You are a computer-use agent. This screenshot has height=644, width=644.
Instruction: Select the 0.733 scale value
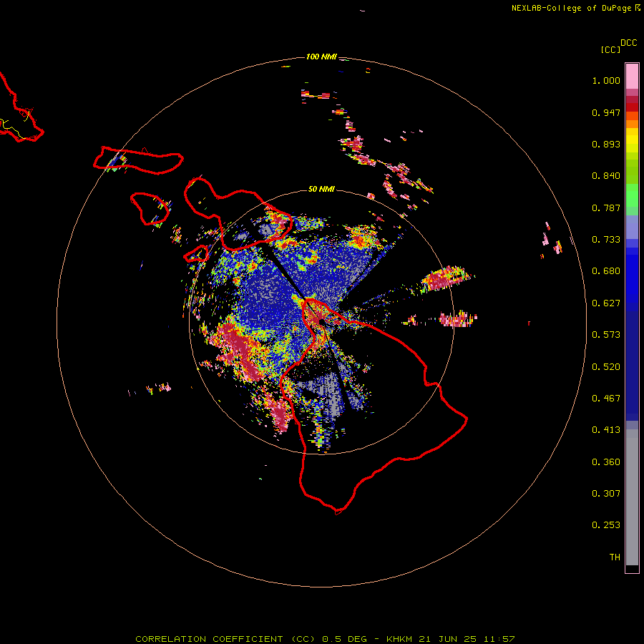click(x=606, y=240)
